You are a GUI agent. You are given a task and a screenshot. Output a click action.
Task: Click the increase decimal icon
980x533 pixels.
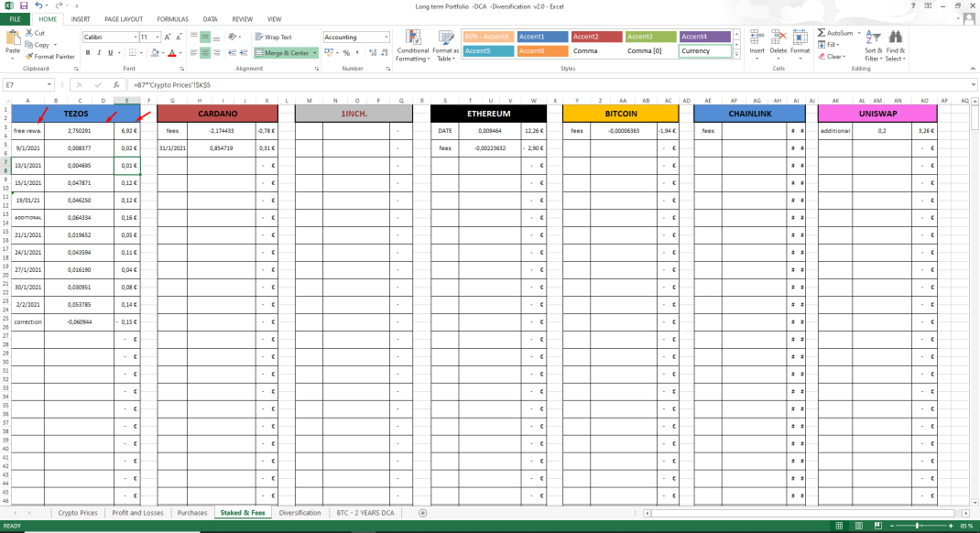(373, 53)
